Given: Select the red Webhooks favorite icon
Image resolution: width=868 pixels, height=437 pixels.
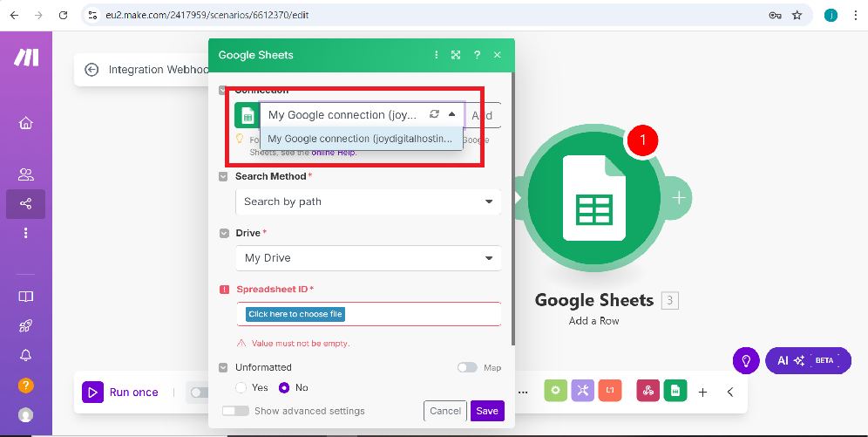Looking at the screenshot, I should coord(648,391).
